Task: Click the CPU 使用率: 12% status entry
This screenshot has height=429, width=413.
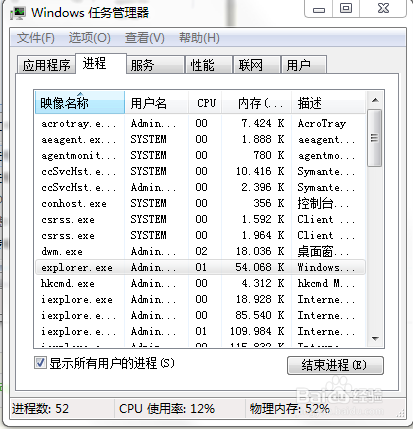Action: coord(167,408)
